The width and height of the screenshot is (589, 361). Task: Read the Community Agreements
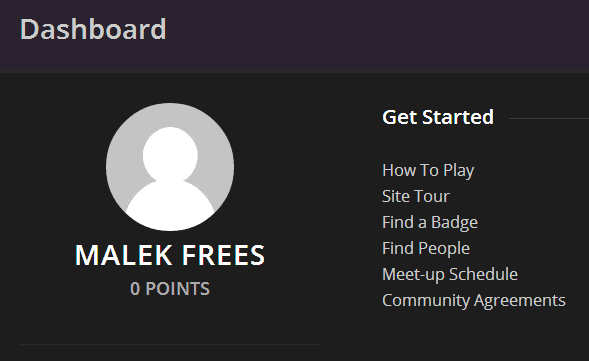click(x=474, y=300)
